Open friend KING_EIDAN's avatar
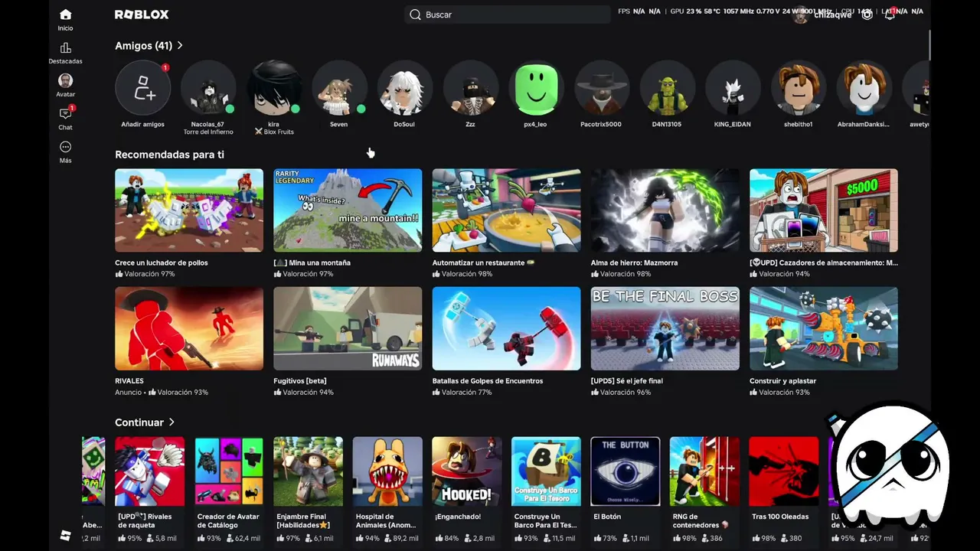The image size is (980, 551). pyautogui.click(x=733, y=88)
